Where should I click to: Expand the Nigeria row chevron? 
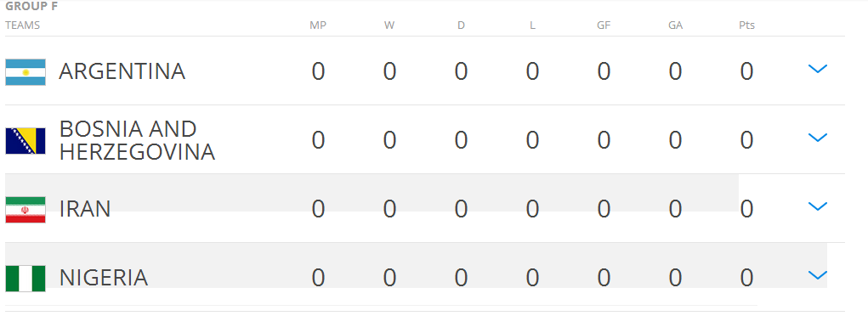click(x=818, y=275)
